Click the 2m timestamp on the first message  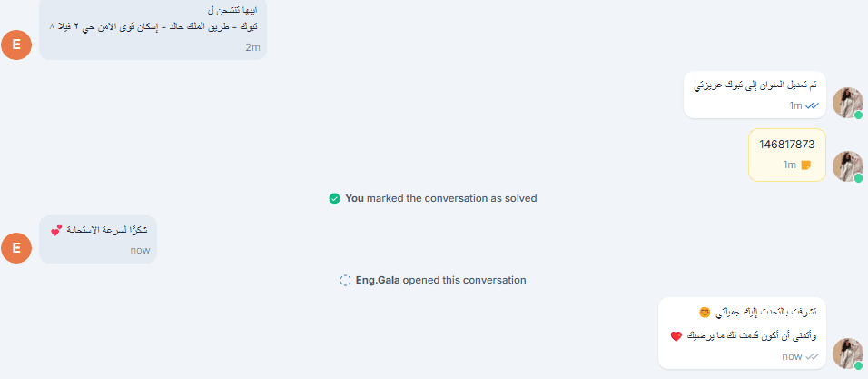tap(252, 46)
